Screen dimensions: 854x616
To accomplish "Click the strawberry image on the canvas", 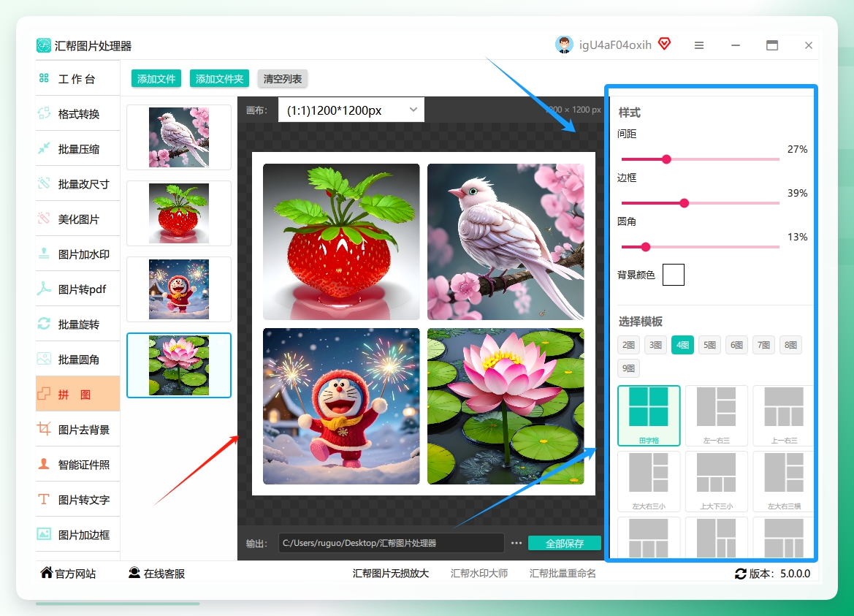I will [341, 242].
